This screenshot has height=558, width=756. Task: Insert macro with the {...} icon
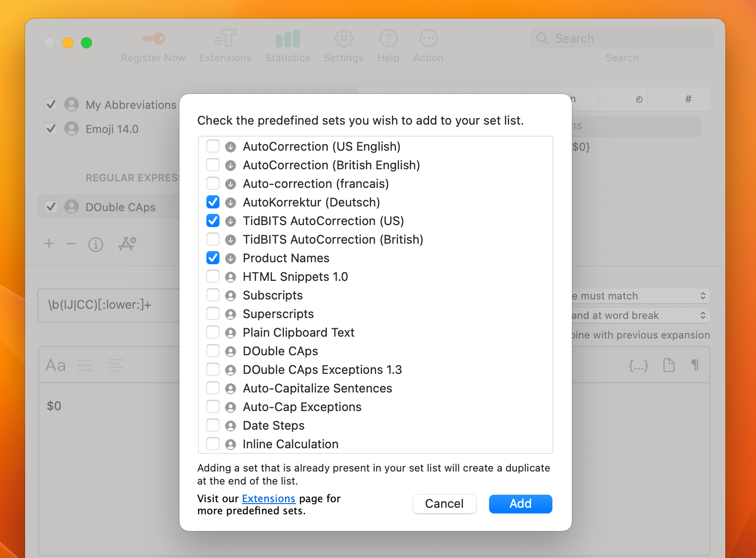click(638, 365)
